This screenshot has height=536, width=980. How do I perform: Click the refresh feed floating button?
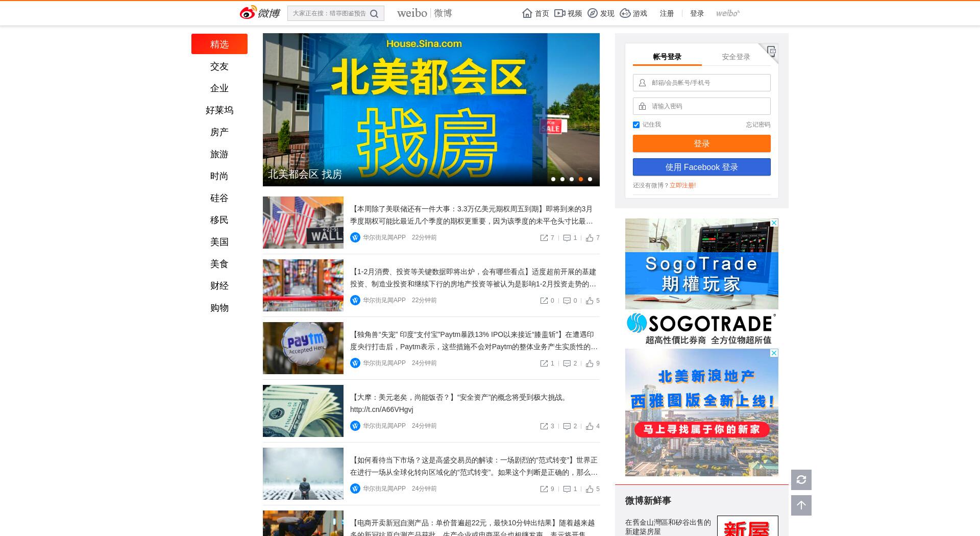pos(801,480)
